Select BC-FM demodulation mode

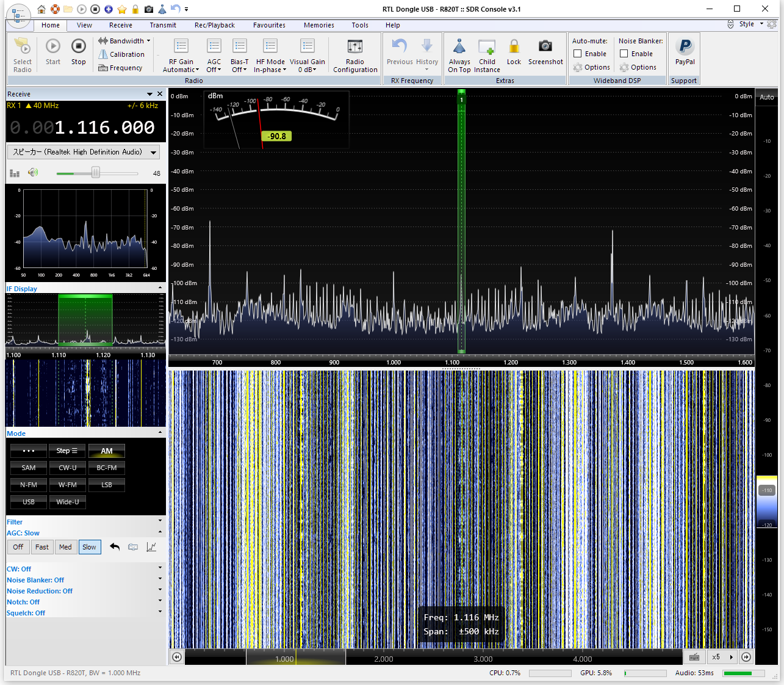(107, 468)
